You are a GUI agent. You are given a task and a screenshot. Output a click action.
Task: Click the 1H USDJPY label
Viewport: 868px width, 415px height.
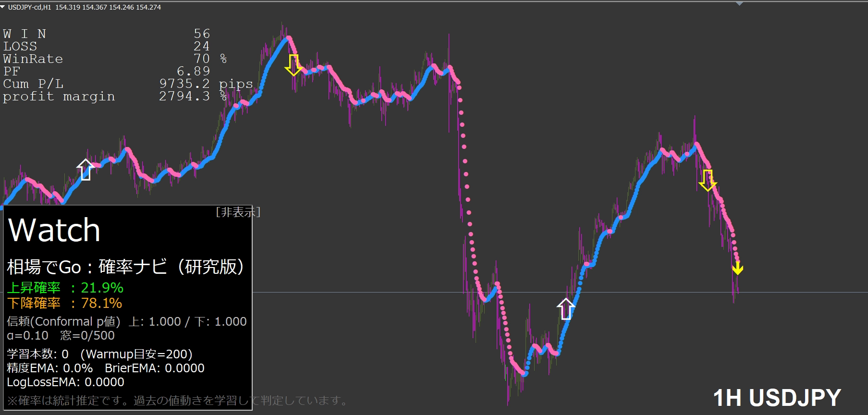click(777, 398)
